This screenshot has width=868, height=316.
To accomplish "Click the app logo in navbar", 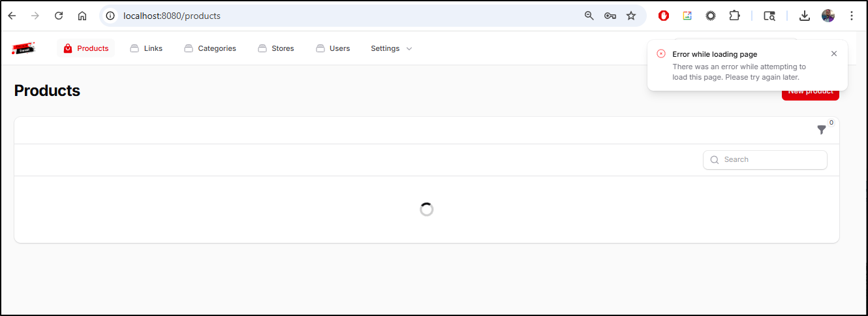I will 23,48.
